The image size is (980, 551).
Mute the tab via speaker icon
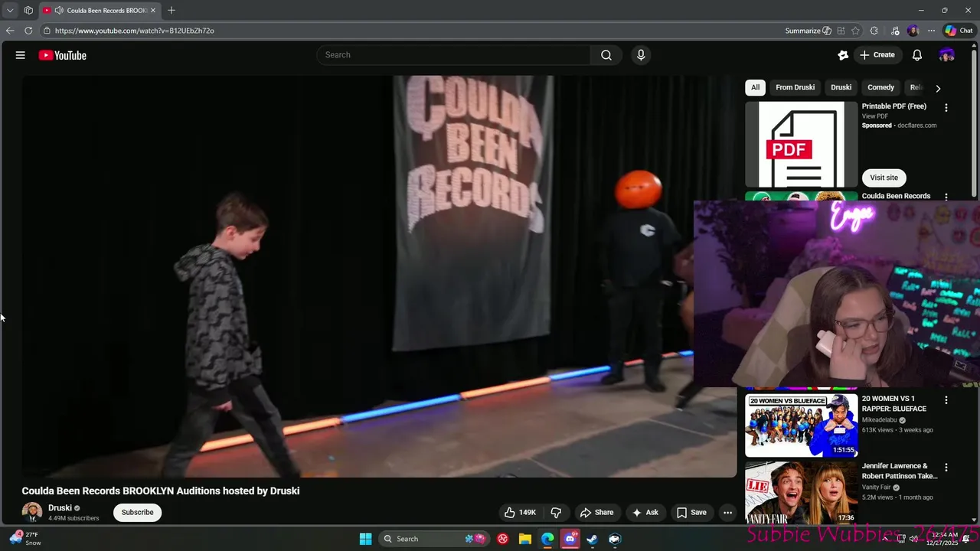coord(59,11)
